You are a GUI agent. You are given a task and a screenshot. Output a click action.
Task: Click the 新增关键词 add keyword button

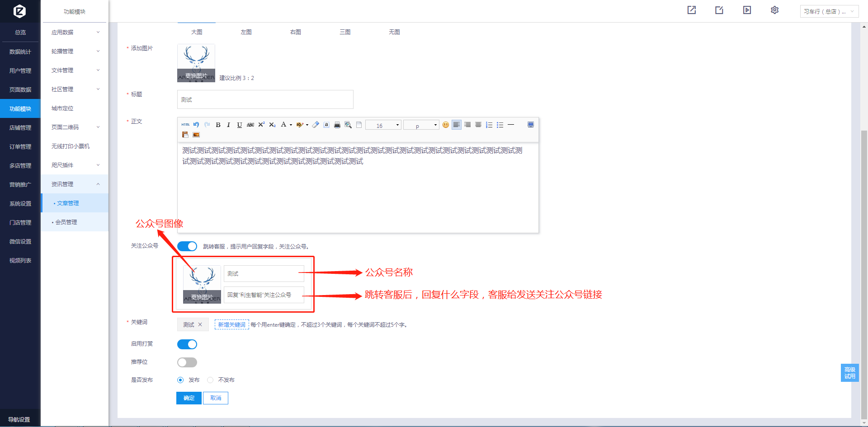tap(231, 325)
